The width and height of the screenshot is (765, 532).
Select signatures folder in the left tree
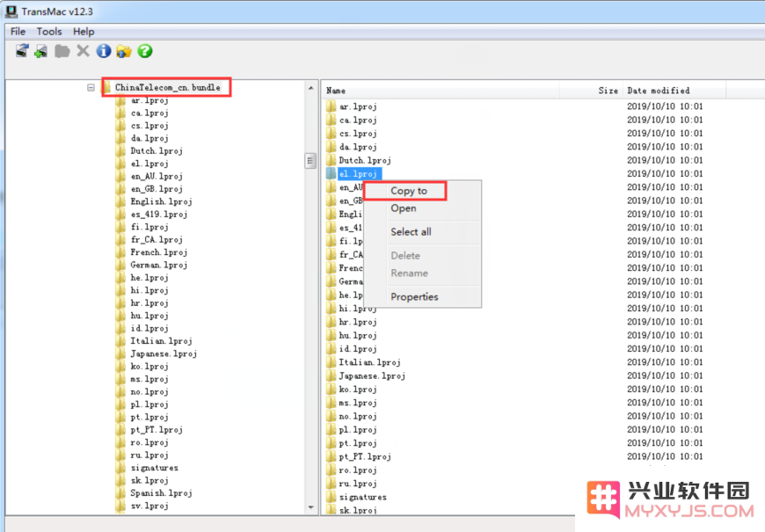click(x=154, y=469)
